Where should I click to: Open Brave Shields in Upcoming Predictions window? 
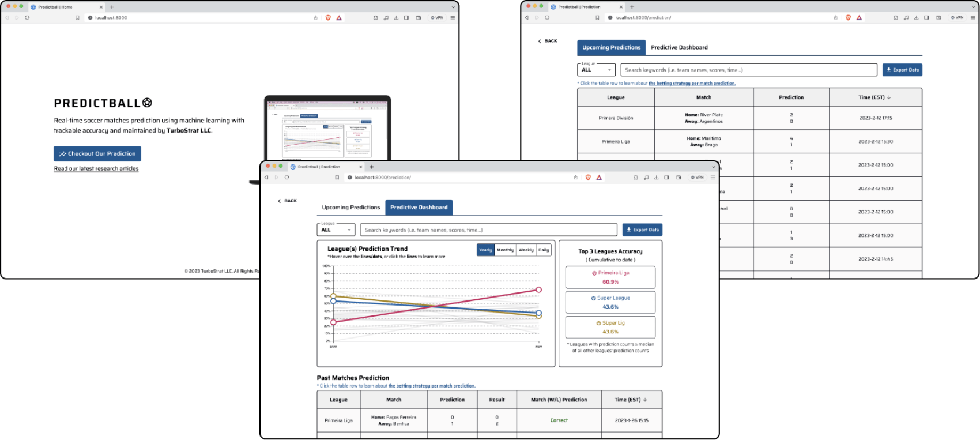(848, 18)
